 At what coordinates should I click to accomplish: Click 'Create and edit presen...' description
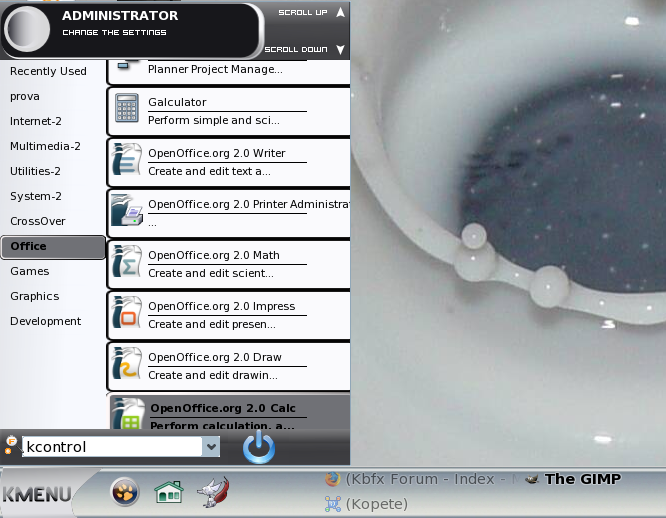tap(212, 324)
